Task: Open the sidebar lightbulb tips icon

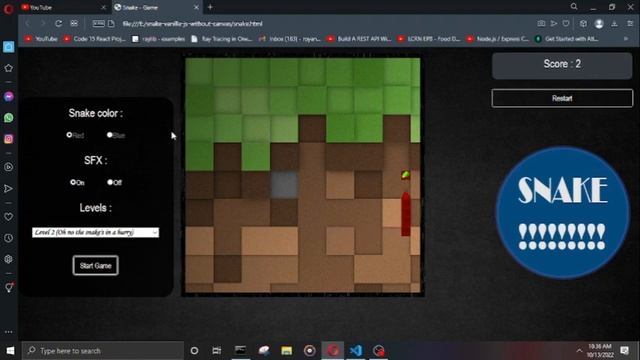Action: point(9,287)
